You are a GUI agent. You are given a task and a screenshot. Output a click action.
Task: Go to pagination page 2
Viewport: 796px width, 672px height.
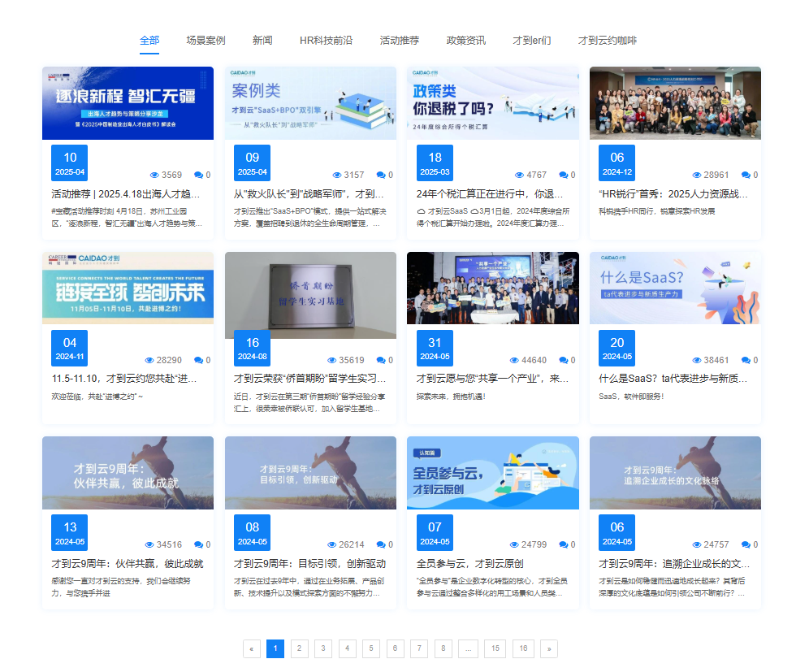(x=300, y=648)
